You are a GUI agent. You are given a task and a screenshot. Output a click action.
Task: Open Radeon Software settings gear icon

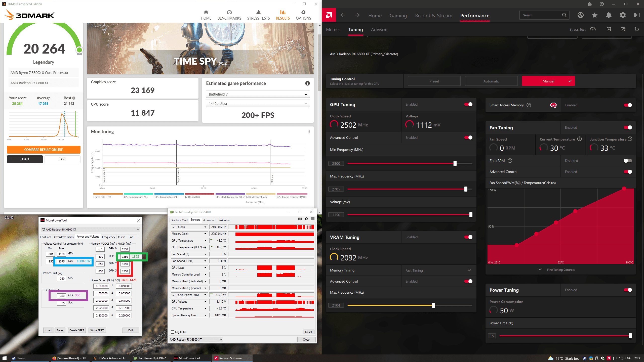pos(623,15)
